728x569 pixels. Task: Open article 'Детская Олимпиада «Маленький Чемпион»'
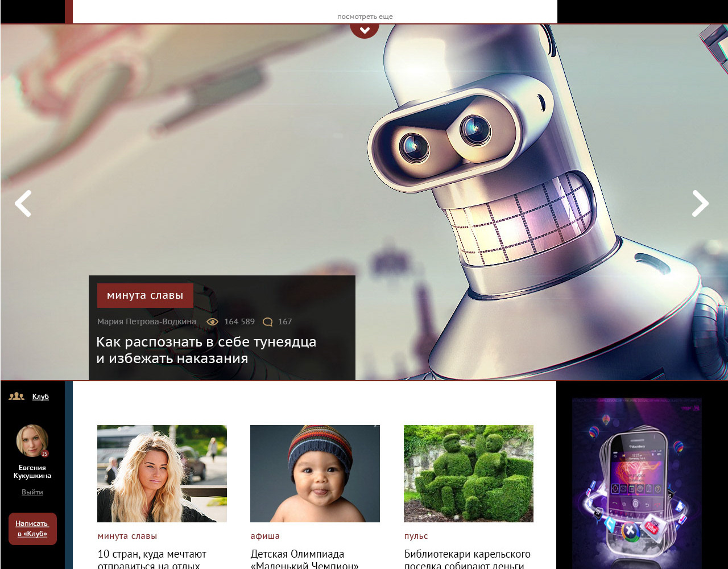[305, 559]
